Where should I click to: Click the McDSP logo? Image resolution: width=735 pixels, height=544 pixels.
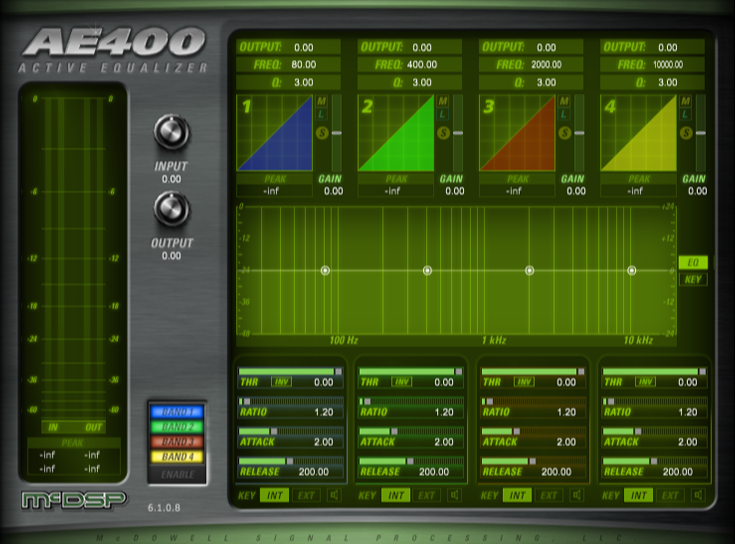[x=74, y=500]
